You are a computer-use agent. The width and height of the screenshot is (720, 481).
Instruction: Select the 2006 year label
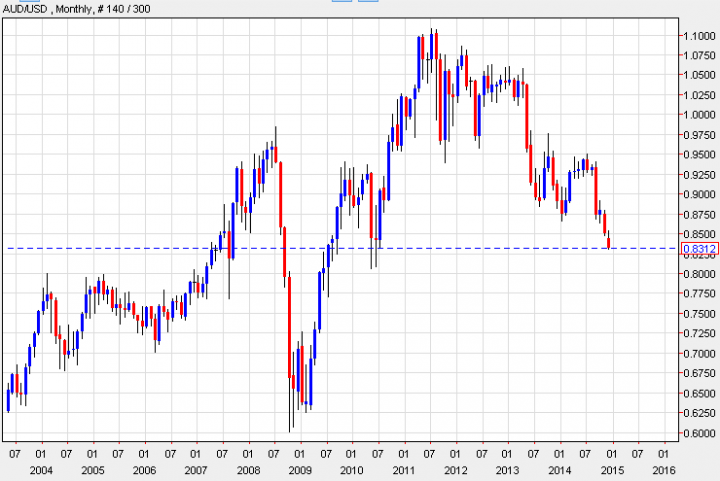click(145, 470)
